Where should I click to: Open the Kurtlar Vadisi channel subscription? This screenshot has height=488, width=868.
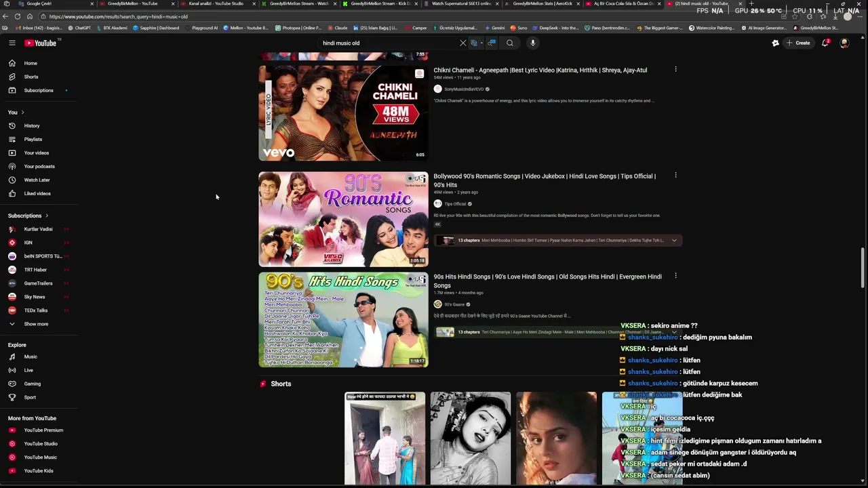[x=39, y=229]
